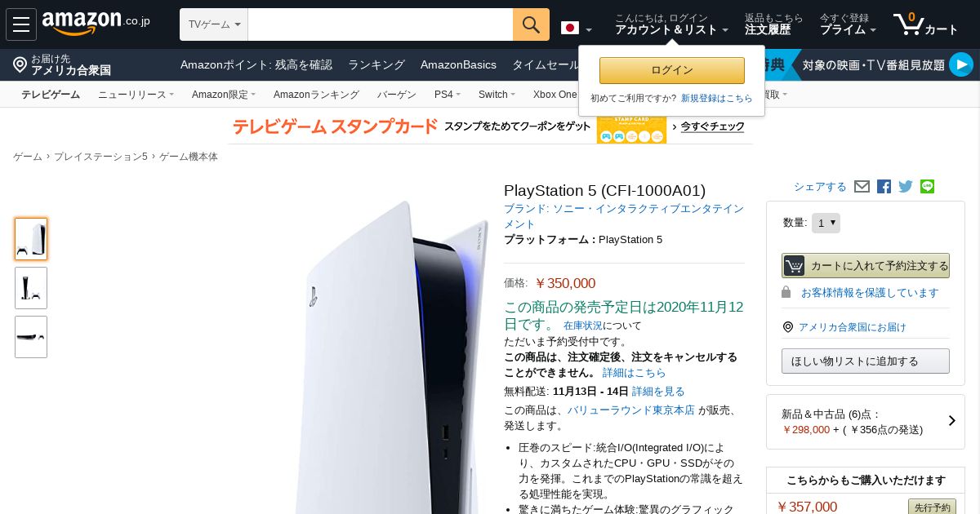Expand the 新品＆中古品 offers chevron
Screen dimensions: 980x514
coord(952,421)
